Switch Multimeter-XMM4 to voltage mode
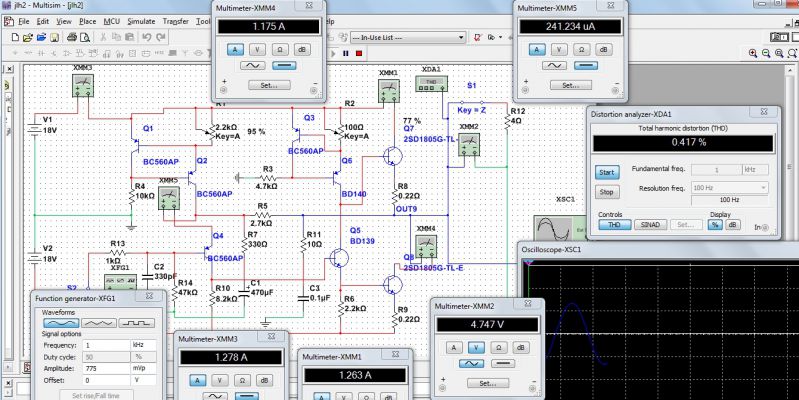The image size is (799, 400). point(257,49)
